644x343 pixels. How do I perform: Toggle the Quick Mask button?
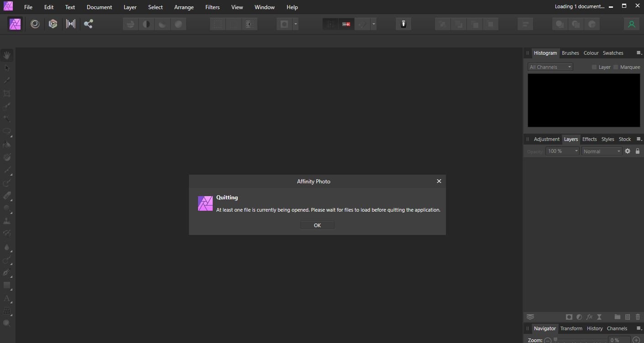284,24
